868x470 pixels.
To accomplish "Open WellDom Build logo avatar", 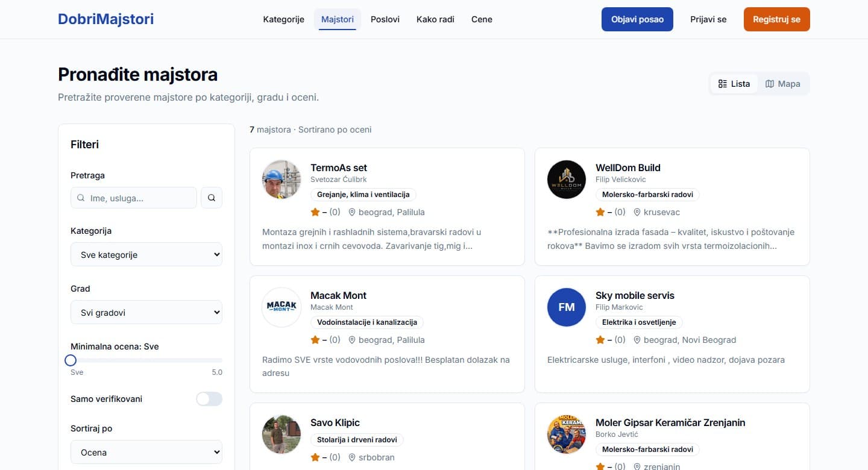I will 567,180.
